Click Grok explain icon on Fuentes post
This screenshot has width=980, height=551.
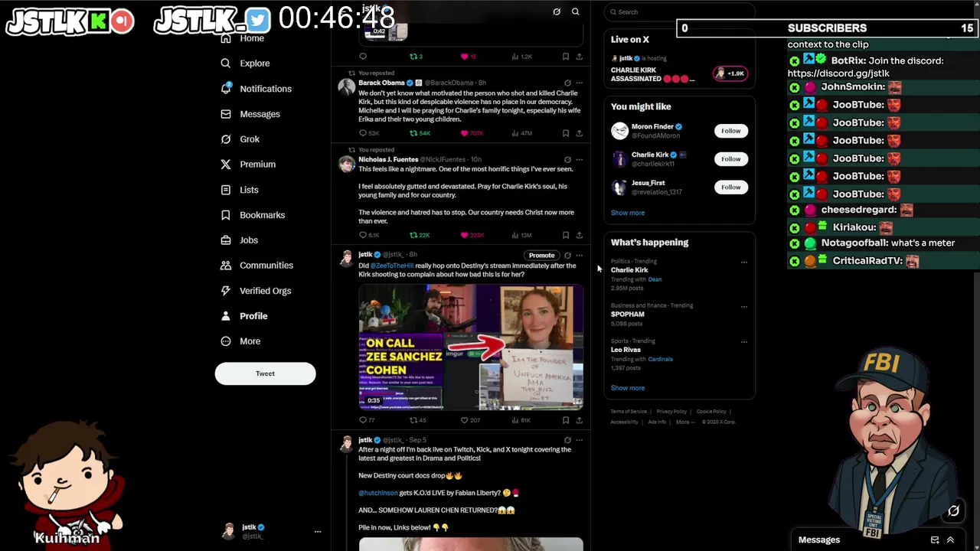pyautogui.click(x=567, y=159)
